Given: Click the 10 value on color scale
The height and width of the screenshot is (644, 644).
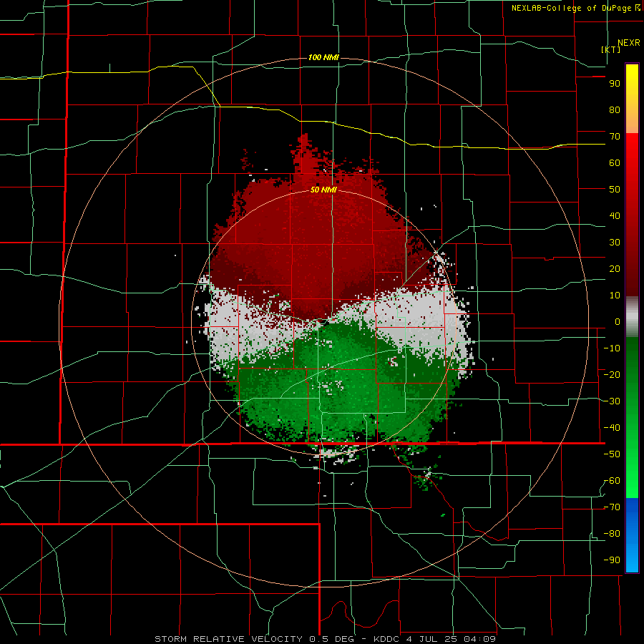Looking at the screenshot, I should tap(615, 296).
